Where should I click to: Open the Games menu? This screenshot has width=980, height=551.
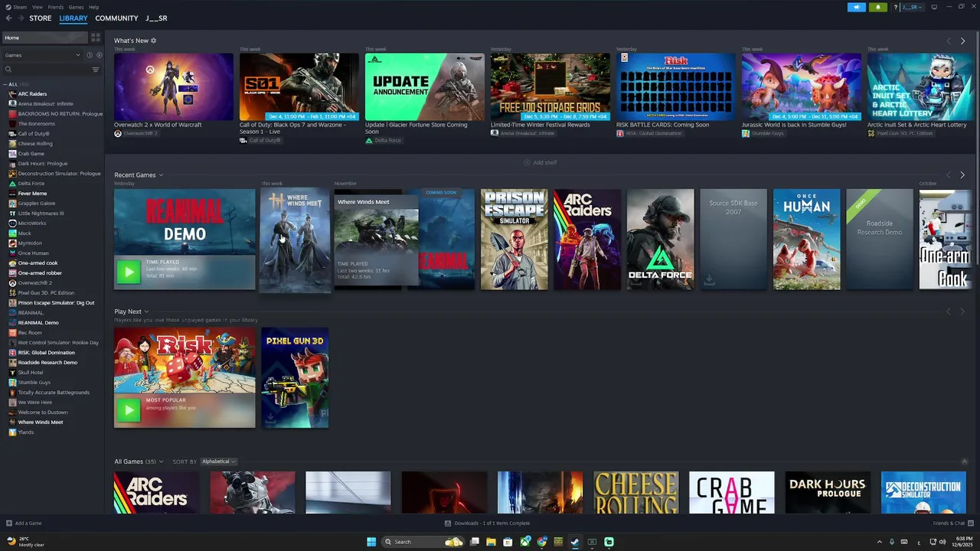[x=76, y=7]
